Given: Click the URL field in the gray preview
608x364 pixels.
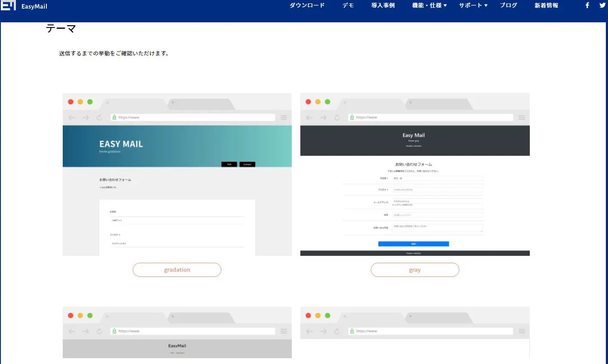Looking at the screenshot, I should tap(430, 117).
